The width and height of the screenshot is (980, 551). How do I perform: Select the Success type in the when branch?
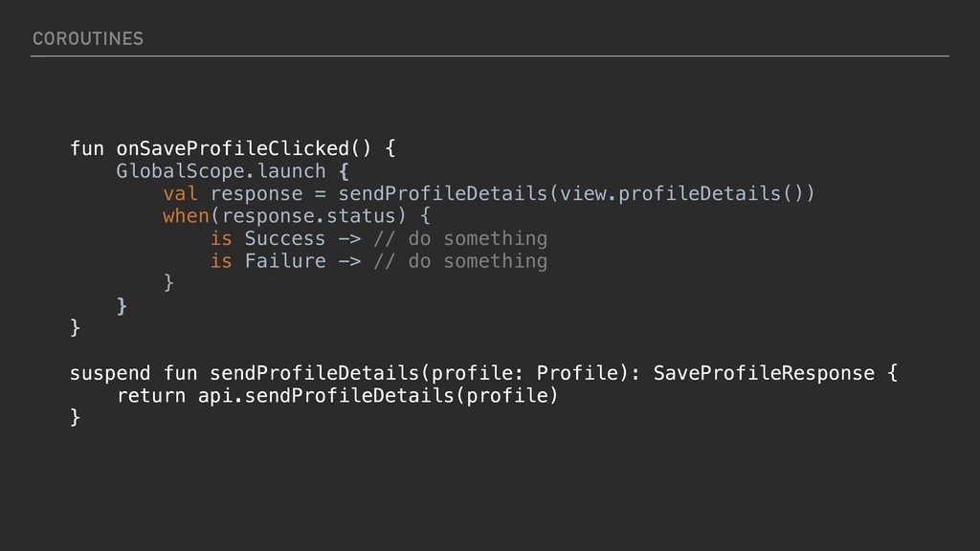(x=285, y=238)
